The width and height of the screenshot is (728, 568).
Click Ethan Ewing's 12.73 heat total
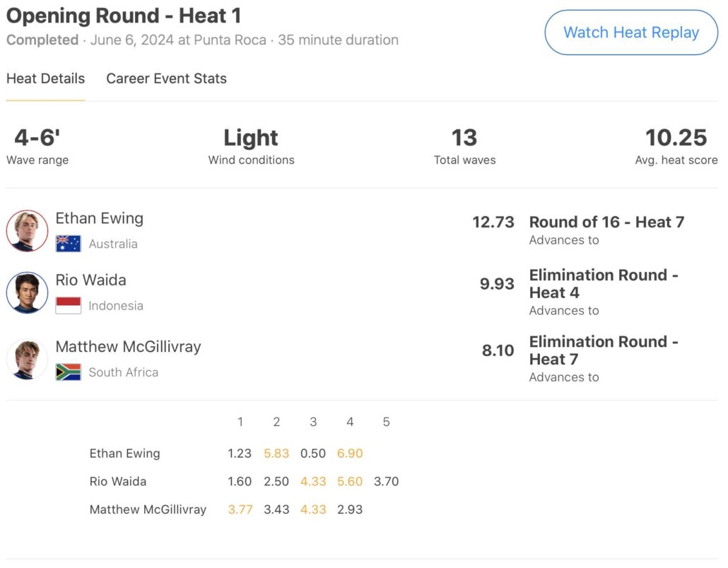click(x=493, y=222)
